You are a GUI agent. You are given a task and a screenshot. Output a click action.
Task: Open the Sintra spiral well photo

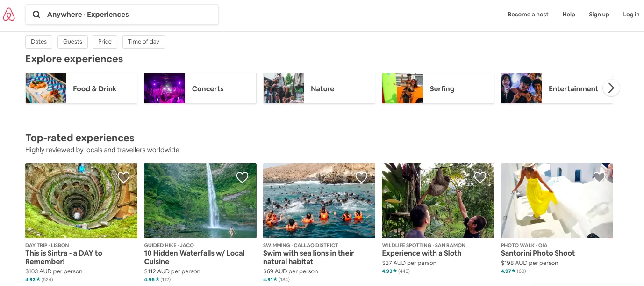click(x=81, y=201)
